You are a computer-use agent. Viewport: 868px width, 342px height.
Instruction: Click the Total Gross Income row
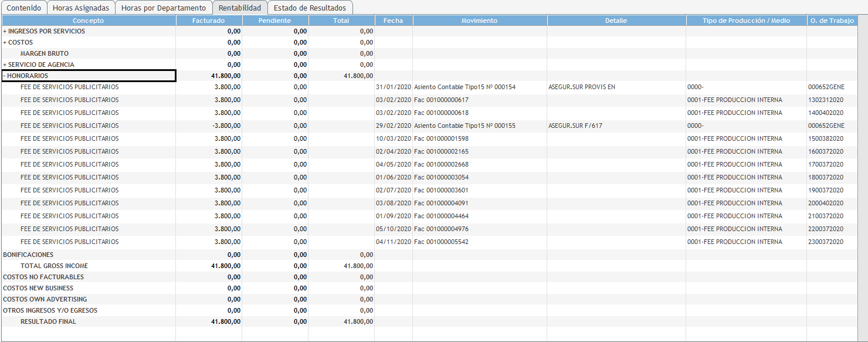pyautogui.click(x=53, y=266)
